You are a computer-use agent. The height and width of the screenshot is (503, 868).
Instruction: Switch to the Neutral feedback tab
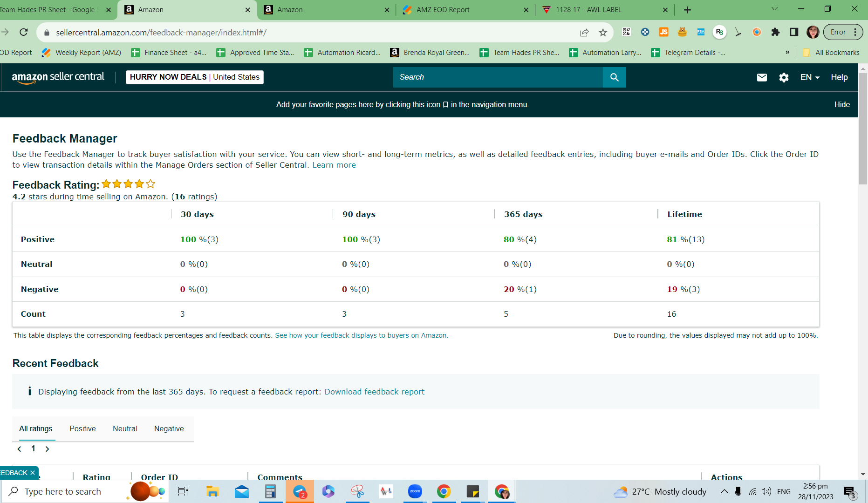click(125, 428)
